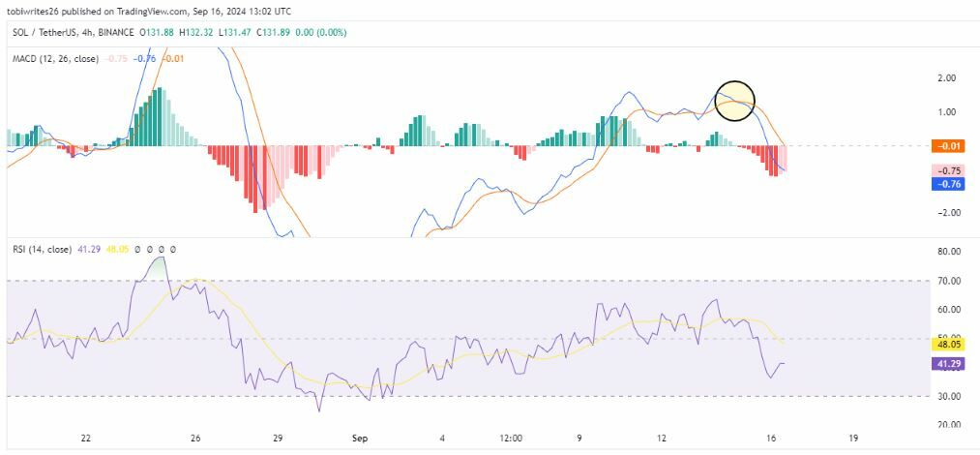Click the black circle annotation on MACD

734,101
